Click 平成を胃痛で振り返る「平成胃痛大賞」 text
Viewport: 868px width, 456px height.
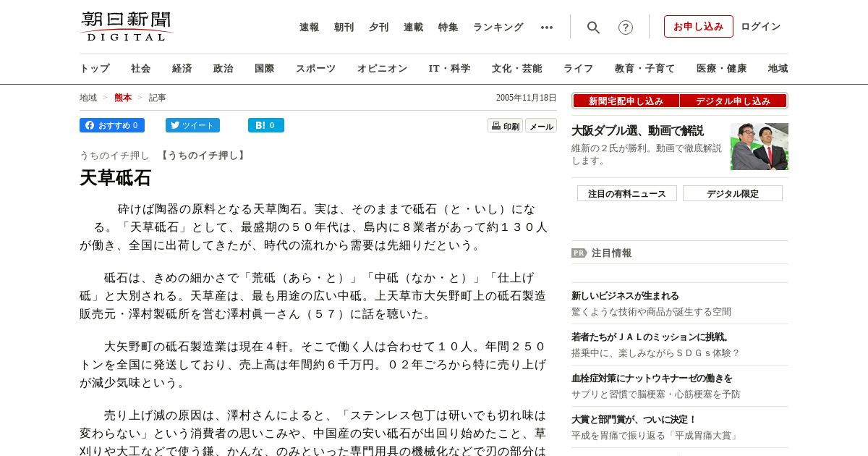(656, 436)
